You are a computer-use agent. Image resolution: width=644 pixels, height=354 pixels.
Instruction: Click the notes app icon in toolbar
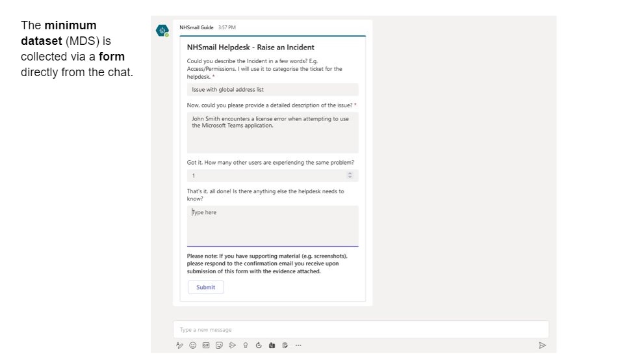click(x=285, y=346)
